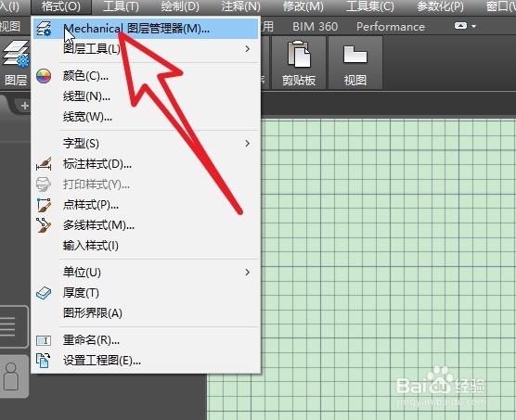Viewport: 516px width, 420px height.
Task: Click the dimension style icon beside 标注样式
Action: (44, 164)
